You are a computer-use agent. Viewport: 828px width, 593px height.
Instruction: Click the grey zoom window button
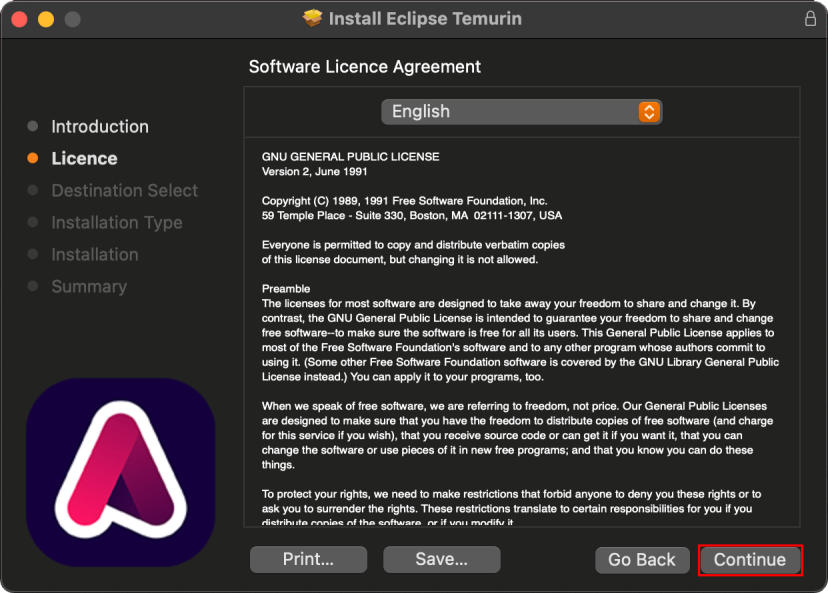73,19
